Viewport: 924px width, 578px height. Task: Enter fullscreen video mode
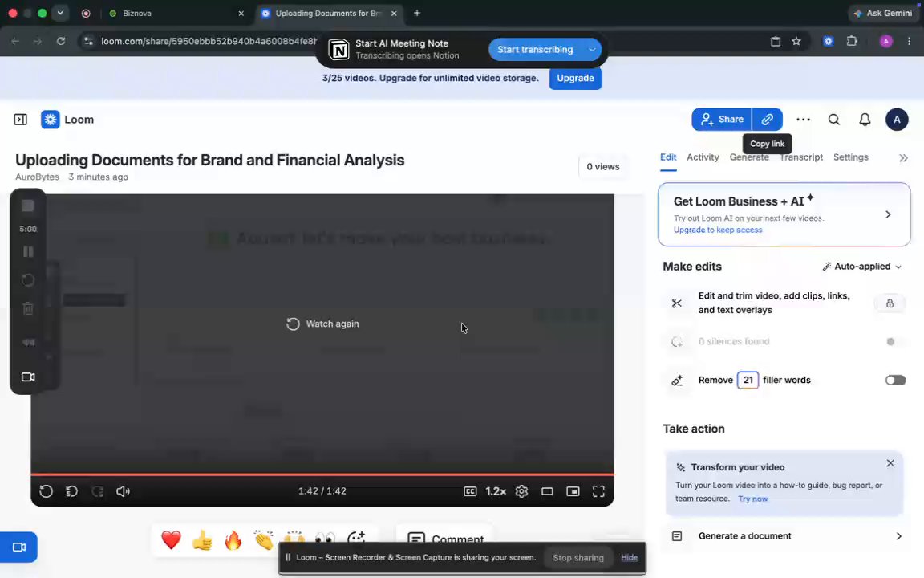598,491
